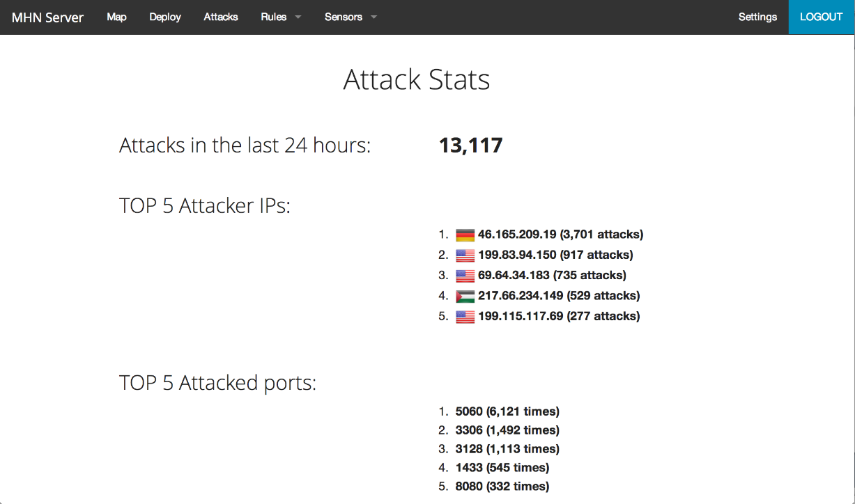This screenshot has width=855, height=504.
Task: Go to the Deploy page
Action: (x=165, y=17)
